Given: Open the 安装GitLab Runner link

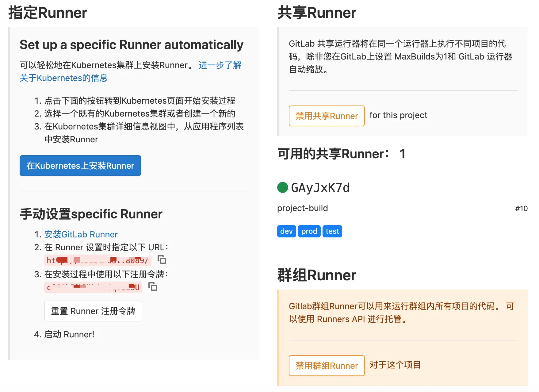Looking at the screenshot, I should click(81, 234).
